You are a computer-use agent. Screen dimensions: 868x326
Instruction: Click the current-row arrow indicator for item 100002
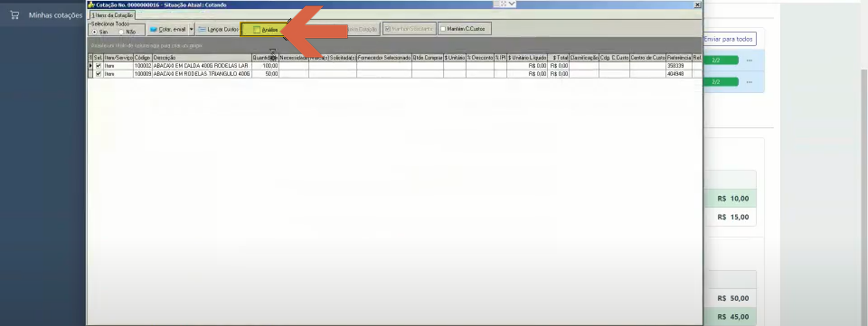tap(90, 66)
